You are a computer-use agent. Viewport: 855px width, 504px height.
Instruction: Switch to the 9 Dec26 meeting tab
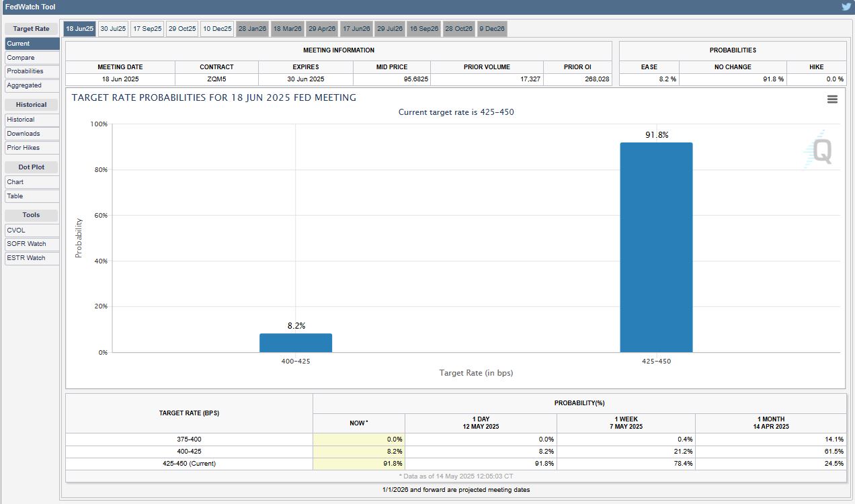pyautogui.click(x=492, y=29)
